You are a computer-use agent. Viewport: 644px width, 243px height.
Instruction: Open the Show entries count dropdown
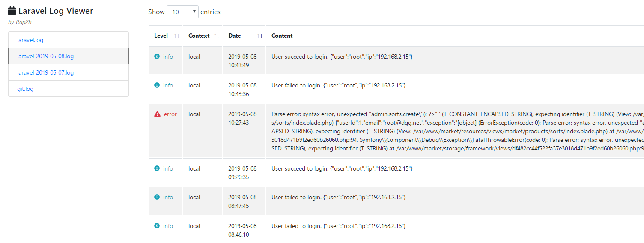pyautogui.click(x=182, y=12)
